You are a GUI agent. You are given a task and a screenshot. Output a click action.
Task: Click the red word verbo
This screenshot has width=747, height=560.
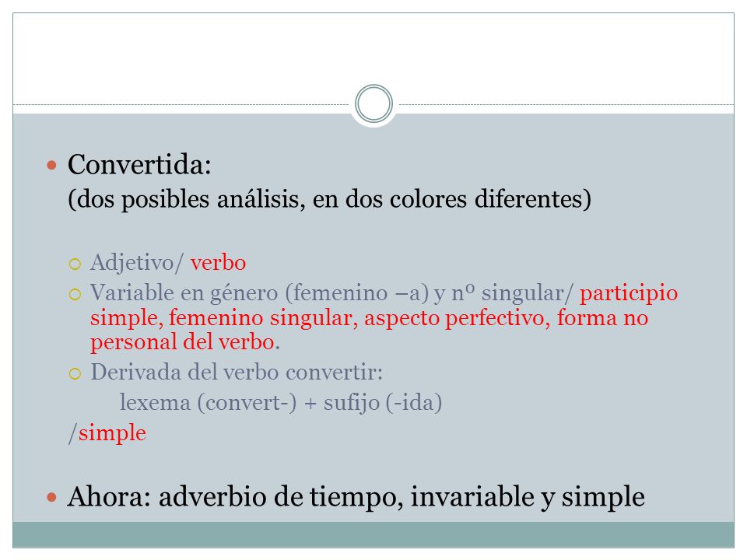(218, 263)
